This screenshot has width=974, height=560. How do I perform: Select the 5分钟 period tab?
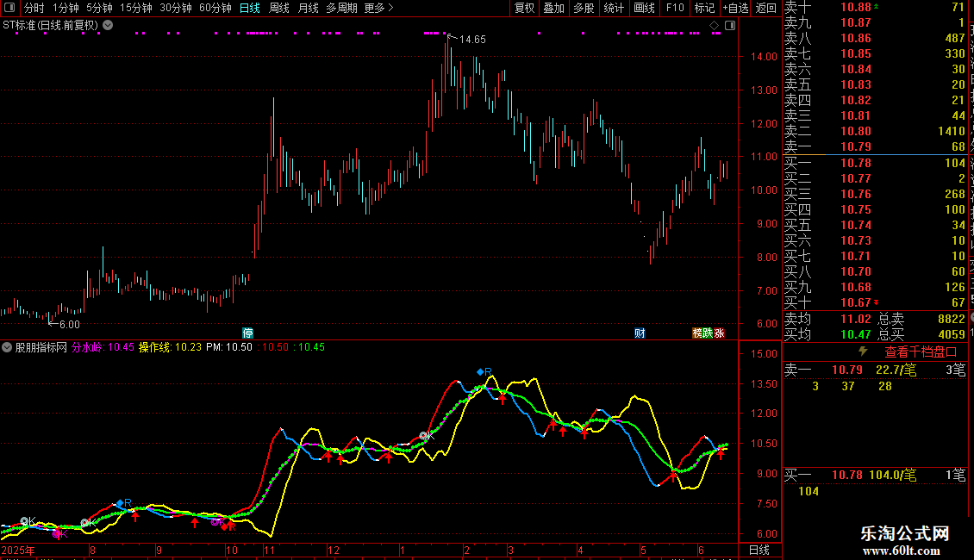point(99,8)
